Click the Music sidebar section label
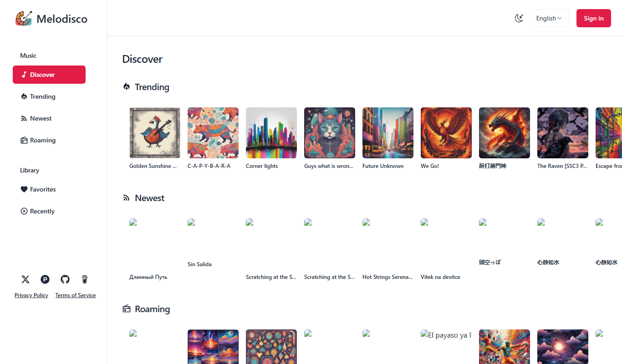Image resolution: width=622 pixels, height=364 pixels. pos(28,56)
